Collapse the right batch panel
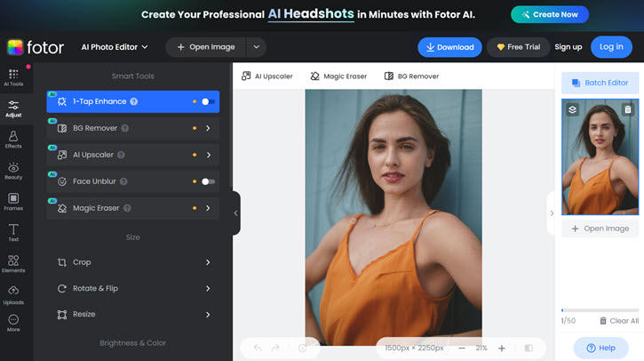This screenshot has height=361, width=644. [x=552, y=213]
